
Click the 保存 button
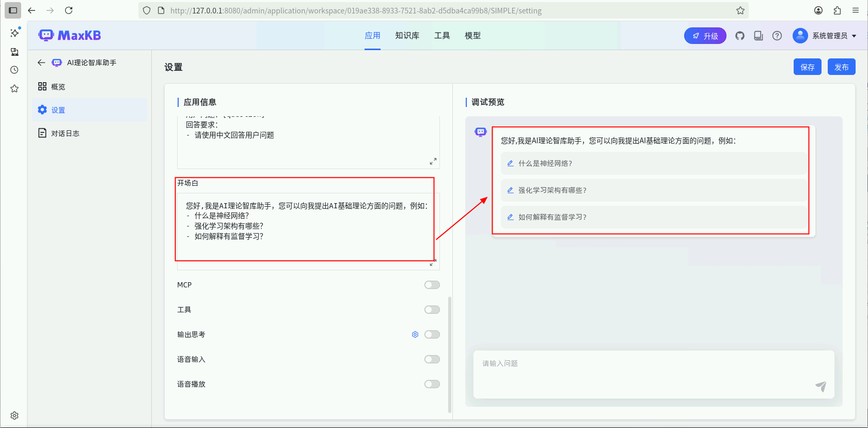tap(807, 67)
